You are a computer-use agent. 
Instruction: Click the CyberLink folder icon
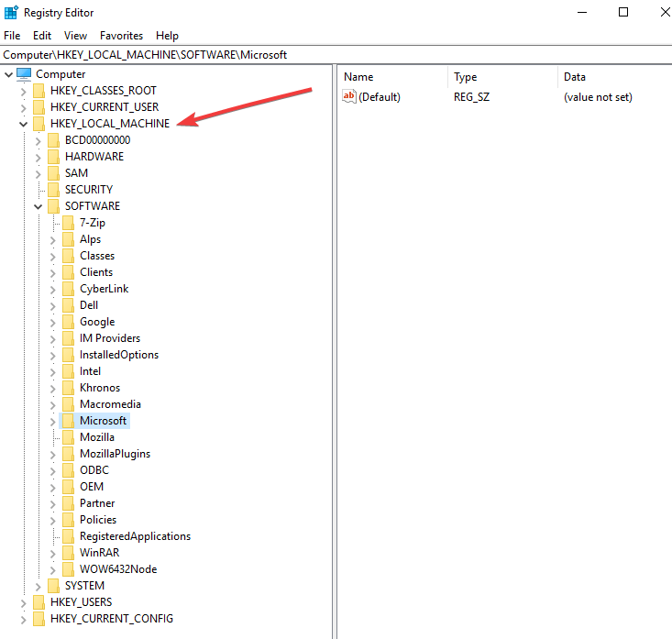(68, 289)
